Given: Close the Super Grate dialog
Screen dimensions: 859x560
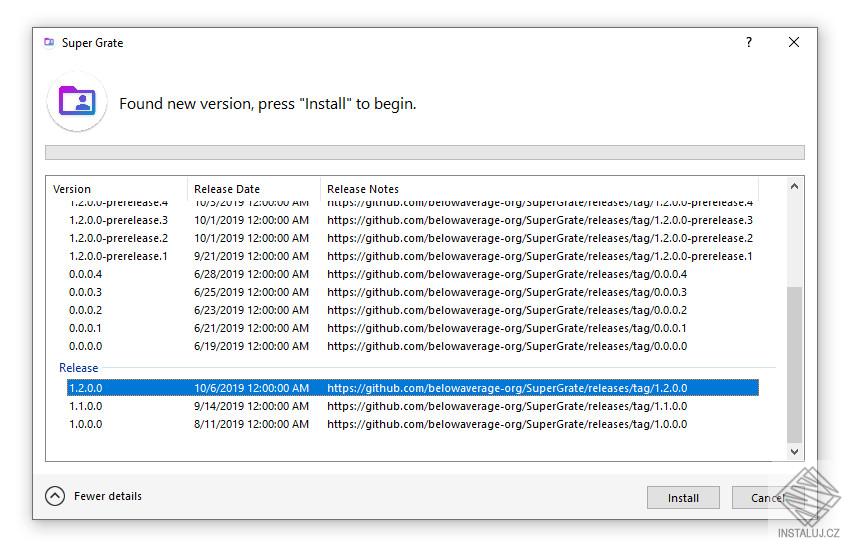Looking at the screenshot, I should point(793,42).
